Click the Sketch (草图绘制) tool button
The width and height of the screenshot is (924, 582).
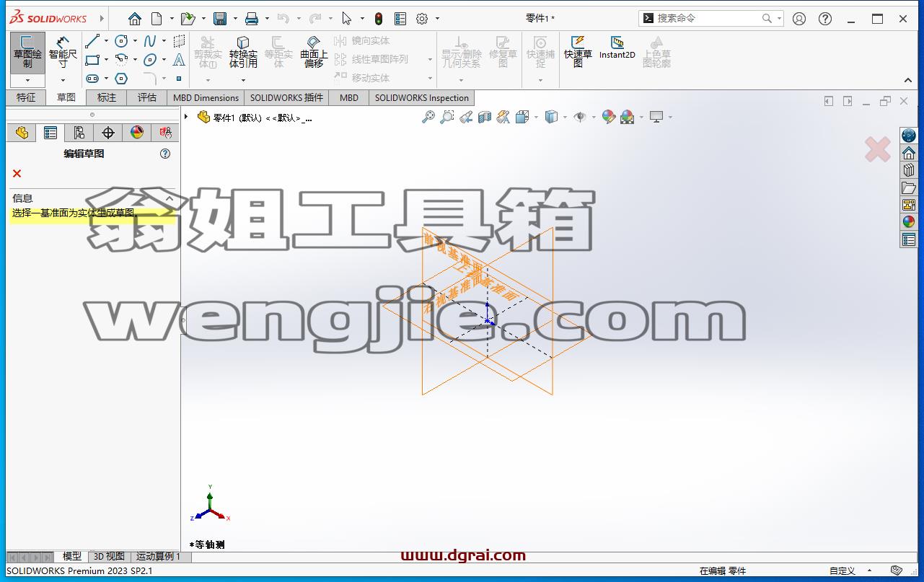pos(27,52)
